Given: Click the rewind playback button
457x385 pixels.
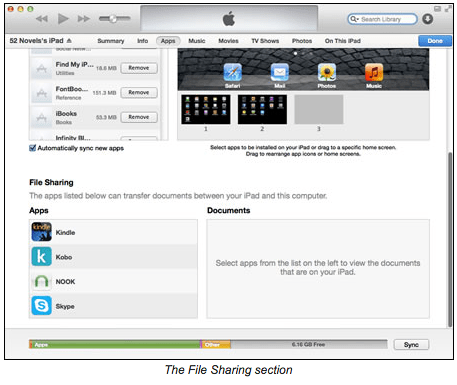Looking at the screenshot, I should (41, 19).
